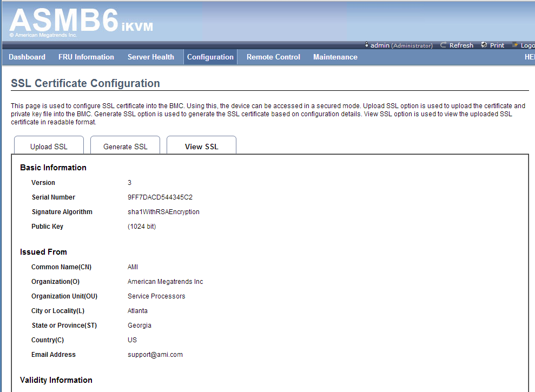Click the Logout icon
The height and width of the screenshot is (392, 535).
pos(515,45)
